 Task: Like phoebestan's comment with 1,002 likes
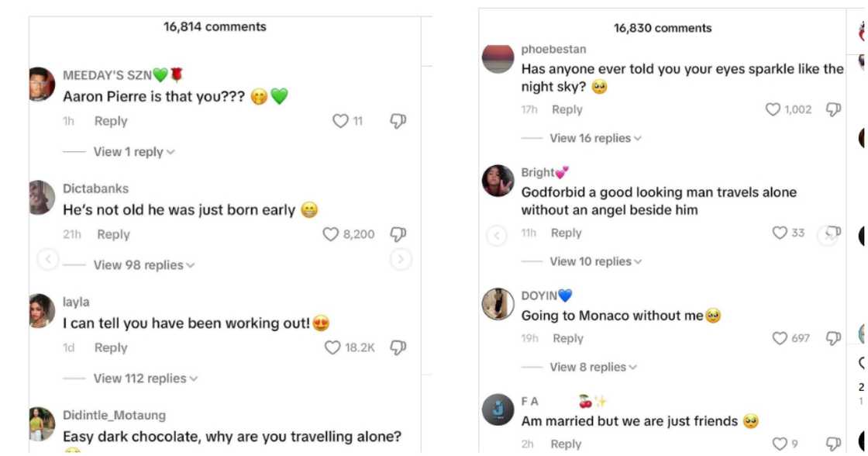point(773,109)
